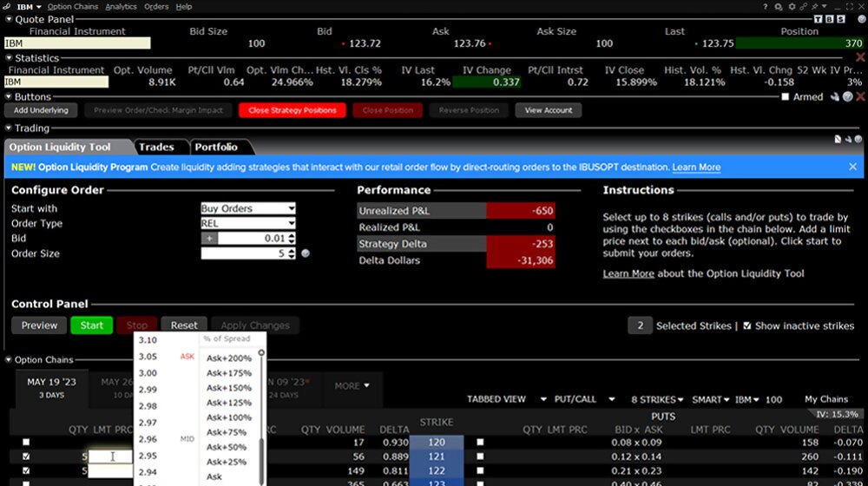Open Buttons panel round help icon
The image size is (868, 486).
click(x=847, y=97)
